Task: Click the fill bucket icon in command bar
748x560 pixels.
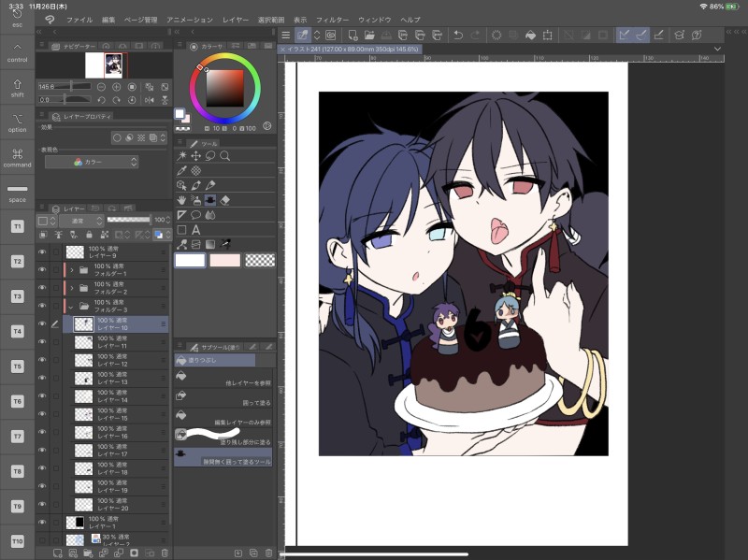Action: [x=530, y=35]
